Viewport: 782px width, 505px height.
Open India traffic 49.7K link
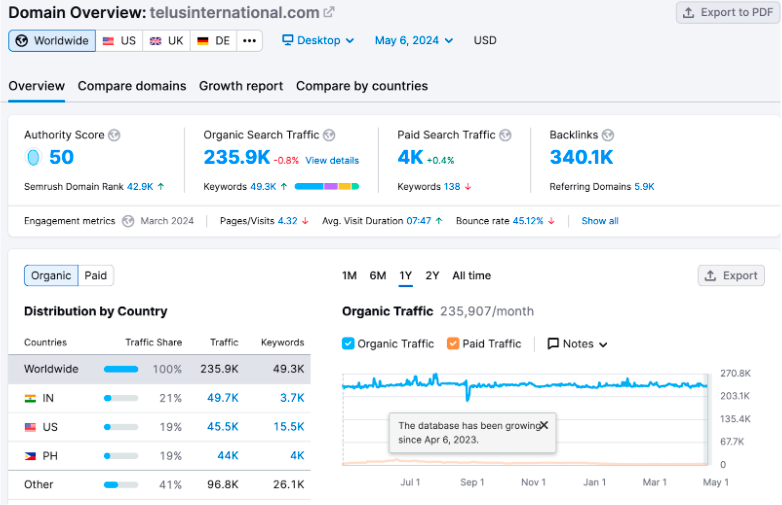(223, 398)
